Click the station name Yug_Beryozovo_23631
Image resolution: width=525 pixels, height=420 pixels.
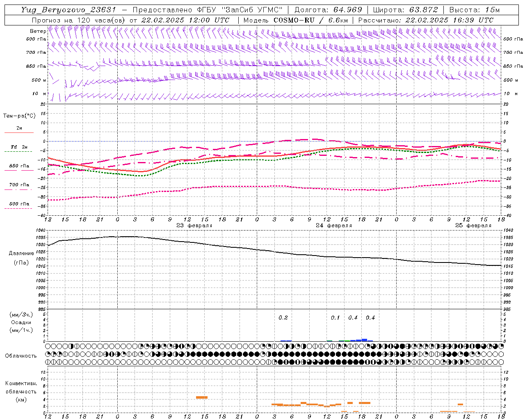[69, 10]
